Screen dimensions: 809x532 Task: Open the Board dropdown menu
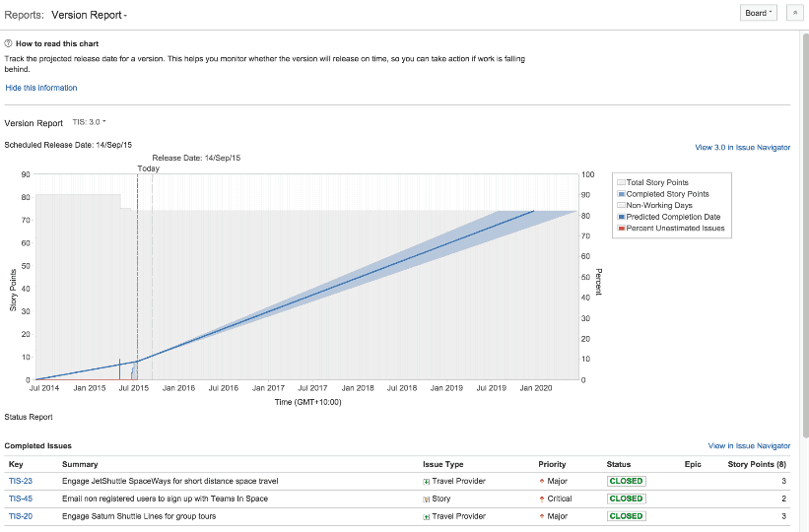pos(758,13)
